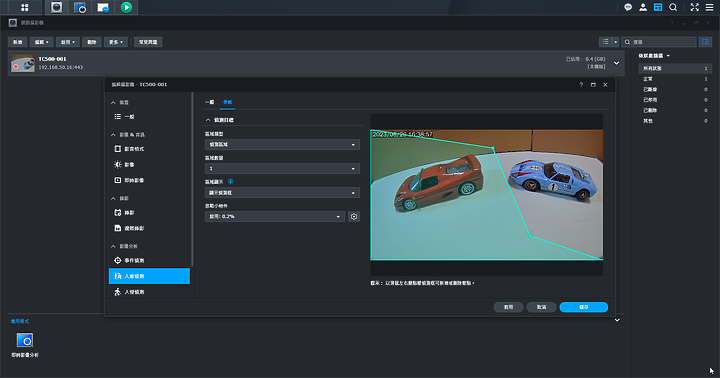Open the 錄影 recording calendar sidebar item
The height and width of the screenshot is (378, 720).
(x=149, y=213)
